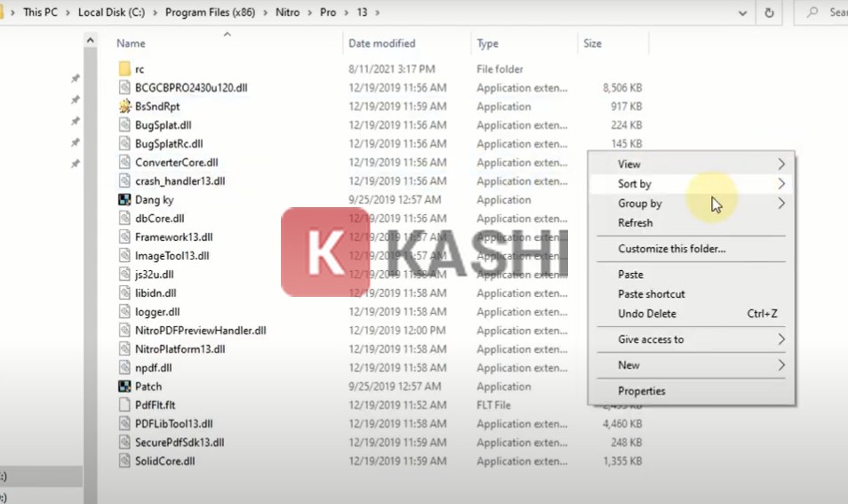Sort files by Type column header
The height and width of the screenshot is (504, 848).
(487, 44)
